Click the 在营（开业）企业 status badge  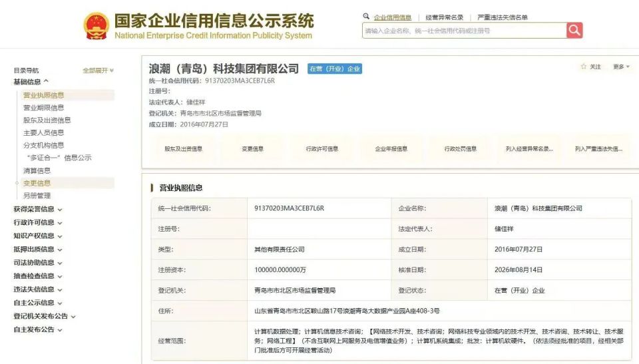click(335, 69)
